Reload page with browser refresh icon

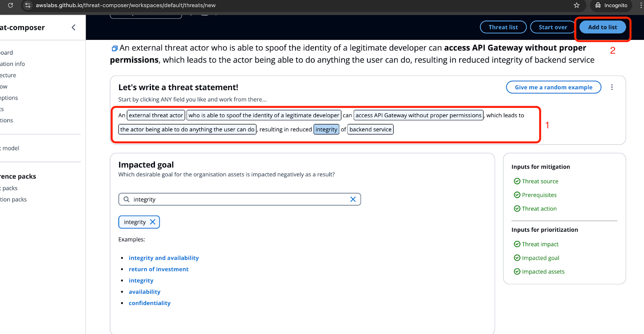[x=10, y=5]
